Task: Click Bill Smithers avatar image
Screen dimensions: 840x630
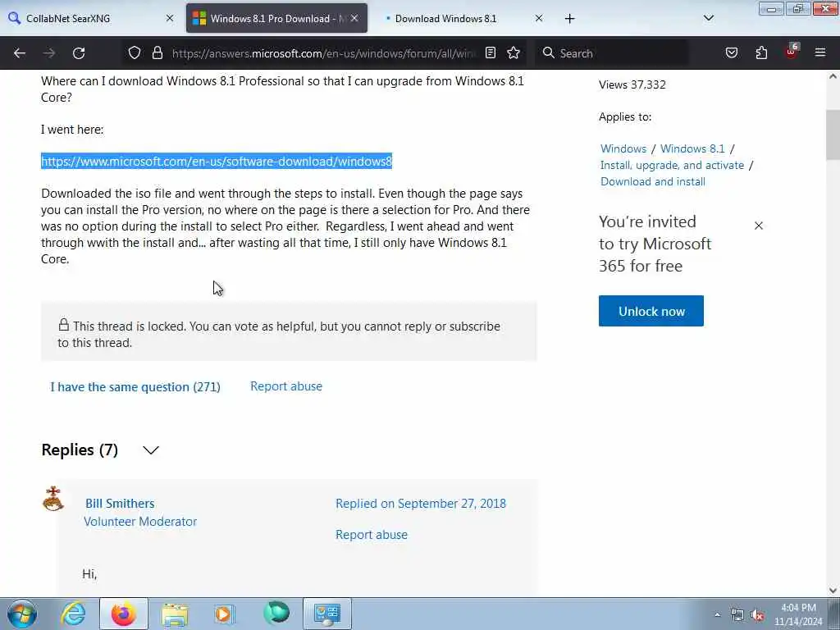Action: pyautogui.click(x=53, y=499)
